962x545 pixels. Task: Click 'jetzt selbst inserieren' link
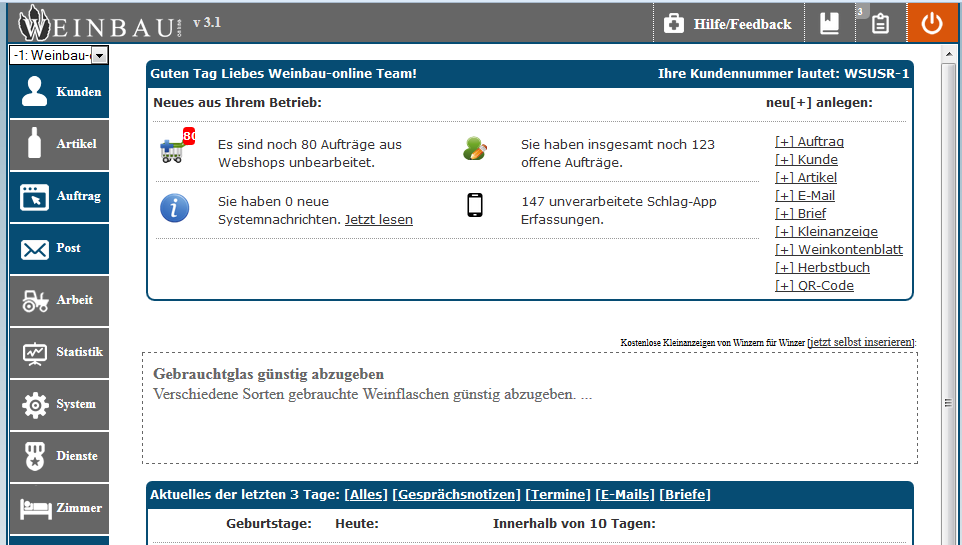[x=861, y=342]
